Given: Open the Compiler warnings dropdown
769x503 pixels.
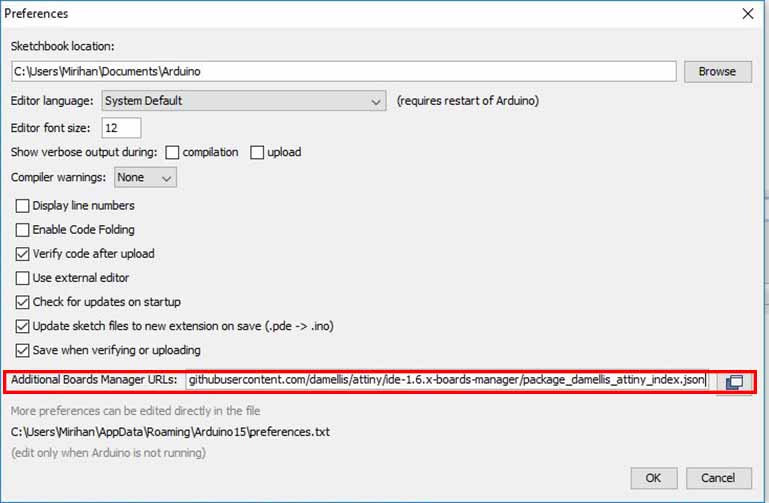Looking at the screenshot, I should coord(145,177).
